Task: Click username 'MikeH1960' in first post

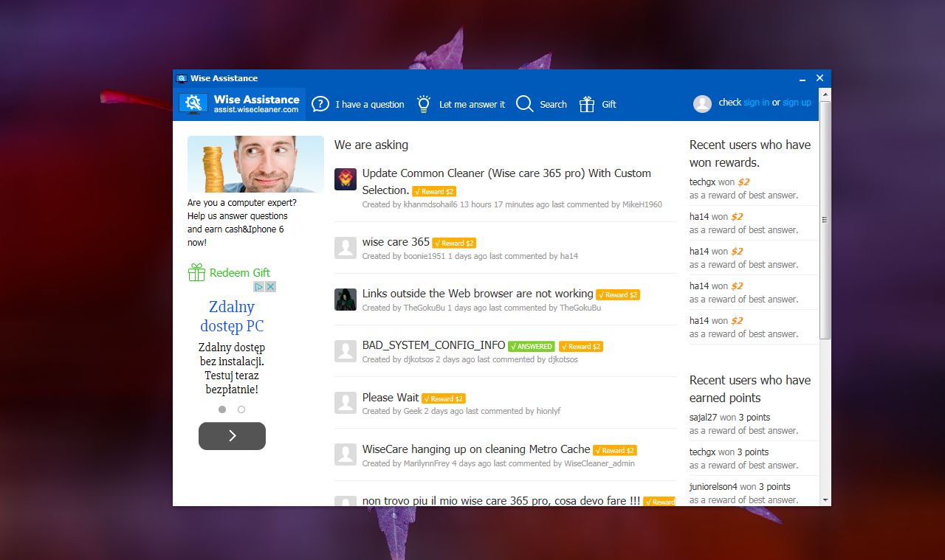Action: tap(642, 204)
